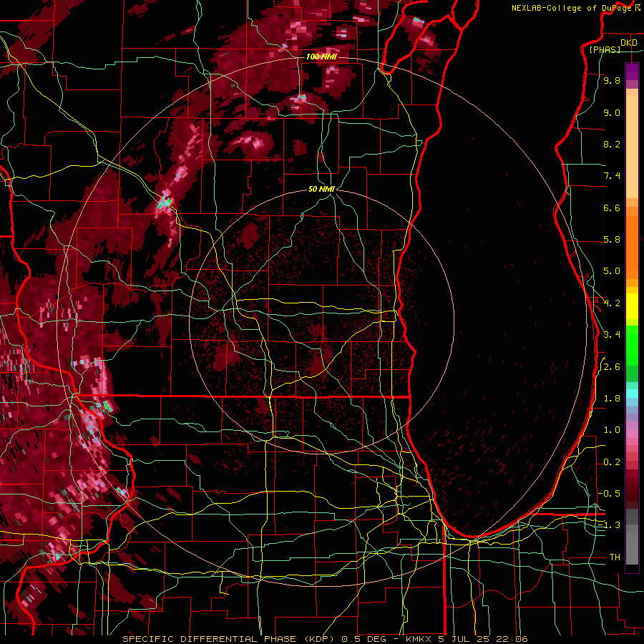Click the 9.0 legend value
644x644 pixels.
point(612,112)
